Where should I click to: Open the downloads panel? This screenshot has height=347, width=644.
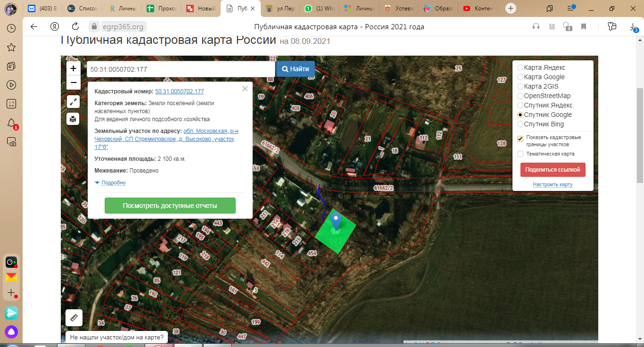coord(634,27)
